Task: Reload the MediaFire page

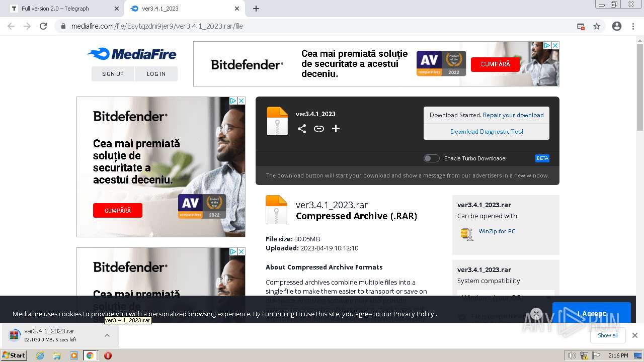Action: coord(43,26)
